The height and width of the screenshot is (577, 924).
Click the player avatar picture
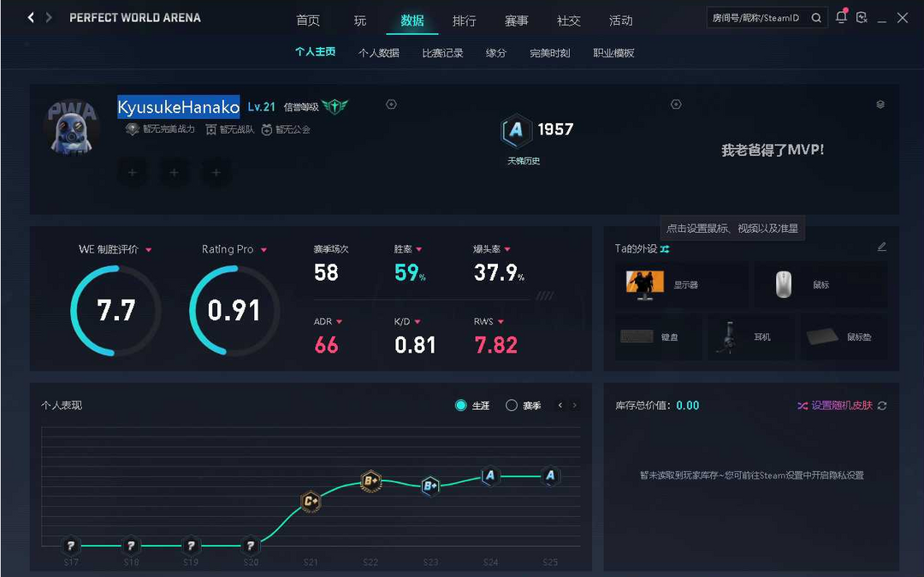coord(72,128)
